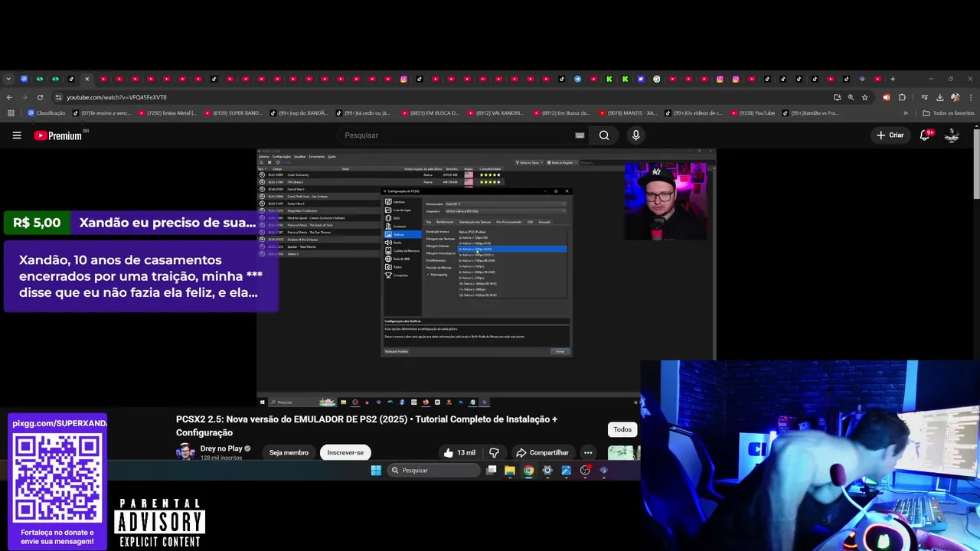Screen dimensions: 980x551
Task: Click the Inscrever-se subscribe button
Action: click(x=345, y=452)
